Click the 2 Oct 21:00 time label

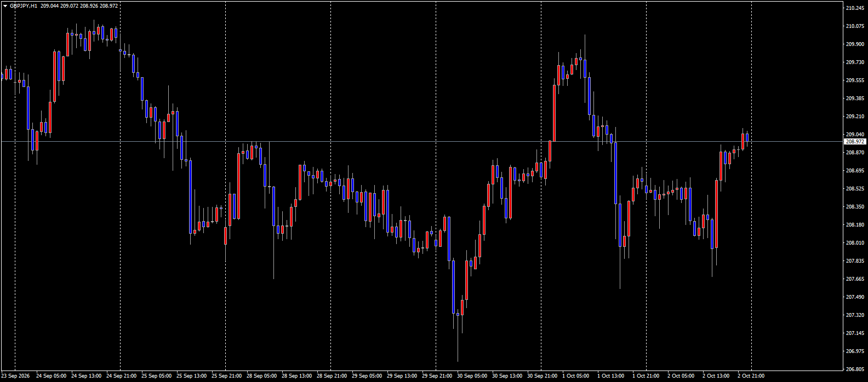(751, 376)
